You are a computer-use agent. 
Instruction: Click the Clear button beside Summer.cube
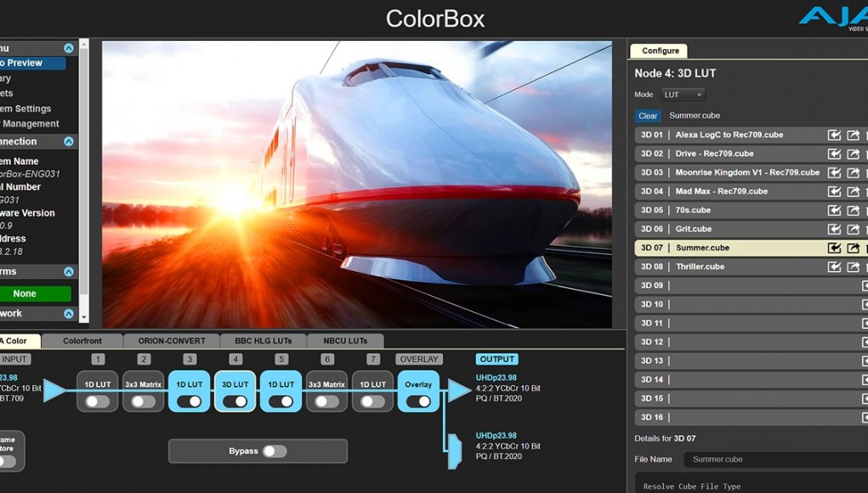click(648, 116)
